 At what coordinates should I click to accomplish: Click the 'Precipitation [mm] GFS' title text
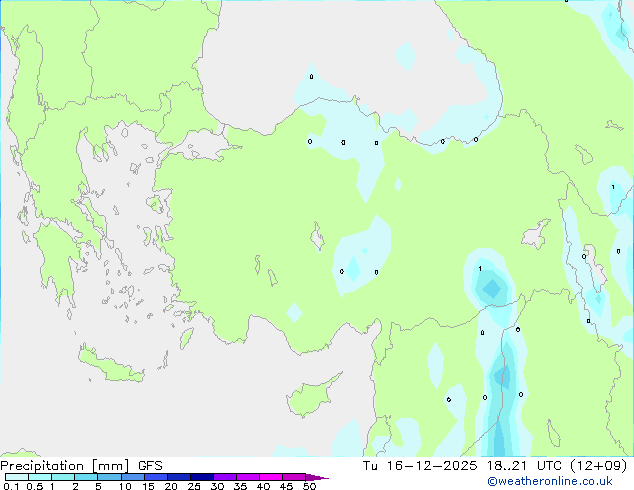tap(81, 466)
